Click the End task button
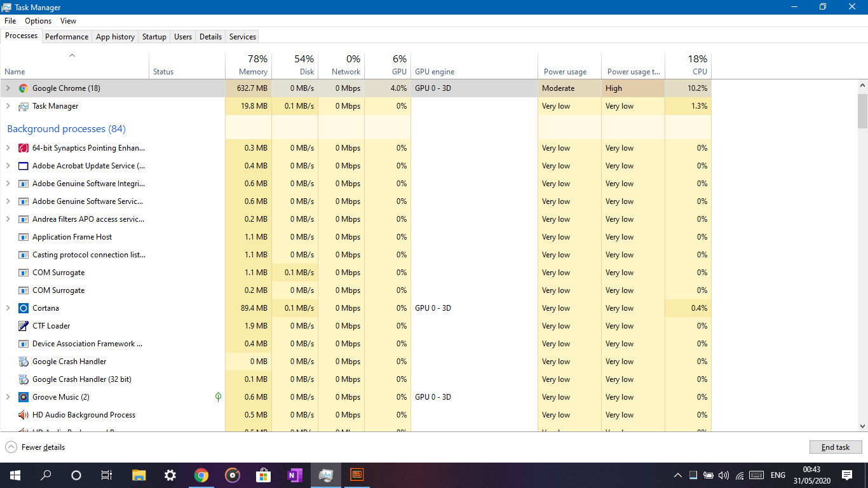Image resolution: width=868 pixels, height=488 pixels. pyautogui.click(x=836, y=447)
